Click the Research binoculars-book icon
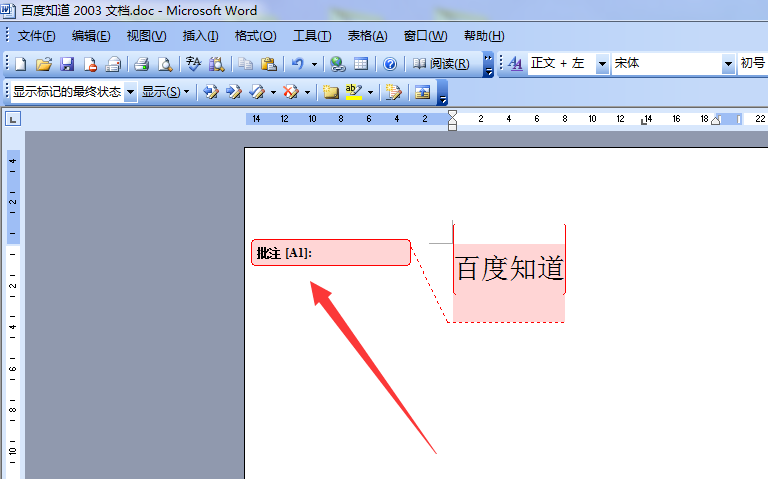This screenshot has height=479, width=768. (216, 64)
